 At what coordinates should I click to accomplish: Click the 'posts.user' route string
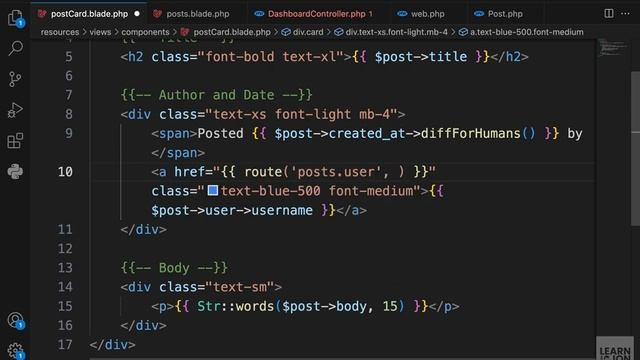pos(336,172)
